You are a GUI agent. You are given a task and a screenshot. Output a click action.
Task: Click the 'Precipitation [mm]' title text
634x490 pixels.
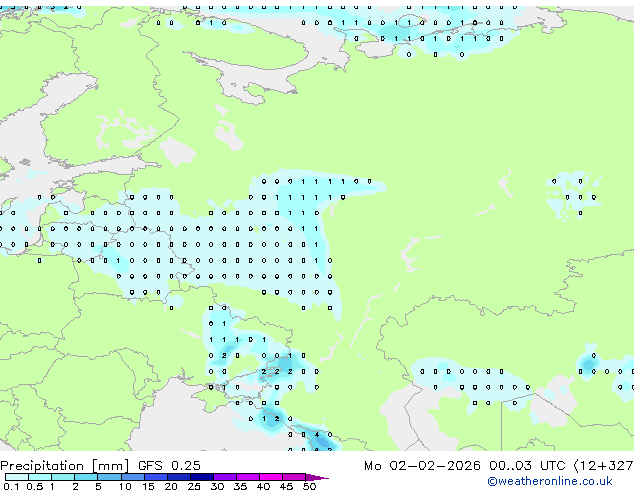pos(65,466)
